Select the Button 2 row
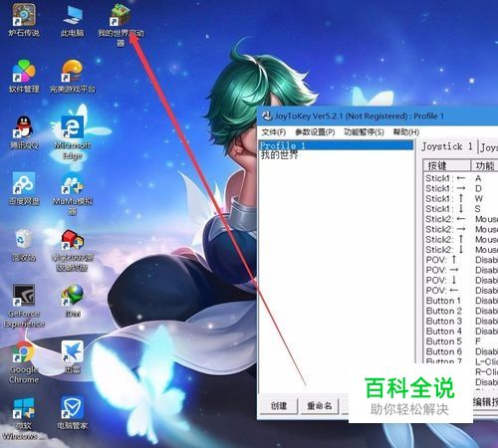This screenshot has width=498, height=448. click(461, 312)
